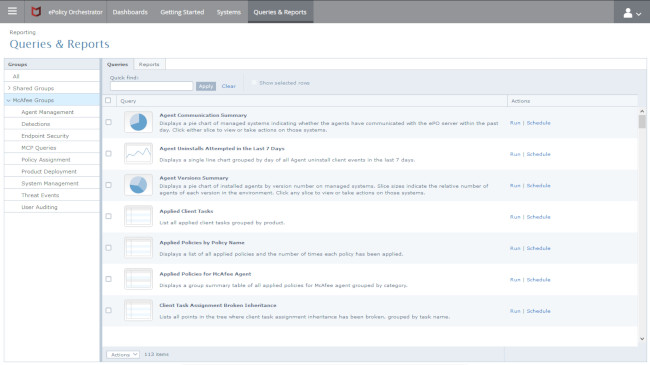Schedule Client Task Assignment Broken Inheritance query
650x365 pixels.
538,311
